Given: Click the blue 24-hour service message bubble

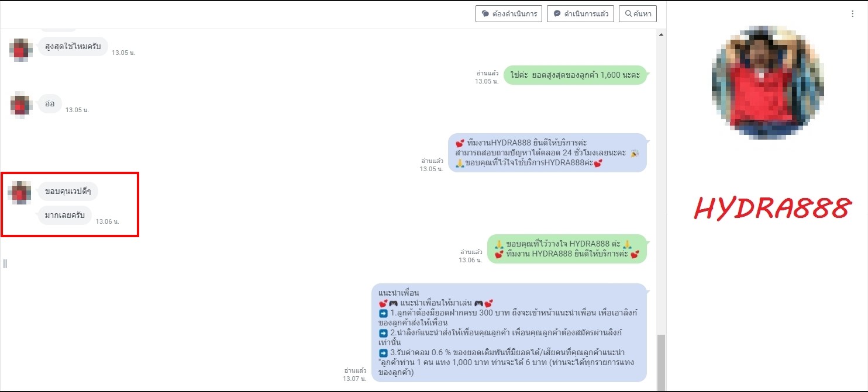Looking at the screenshot, I should pos(547,153).
